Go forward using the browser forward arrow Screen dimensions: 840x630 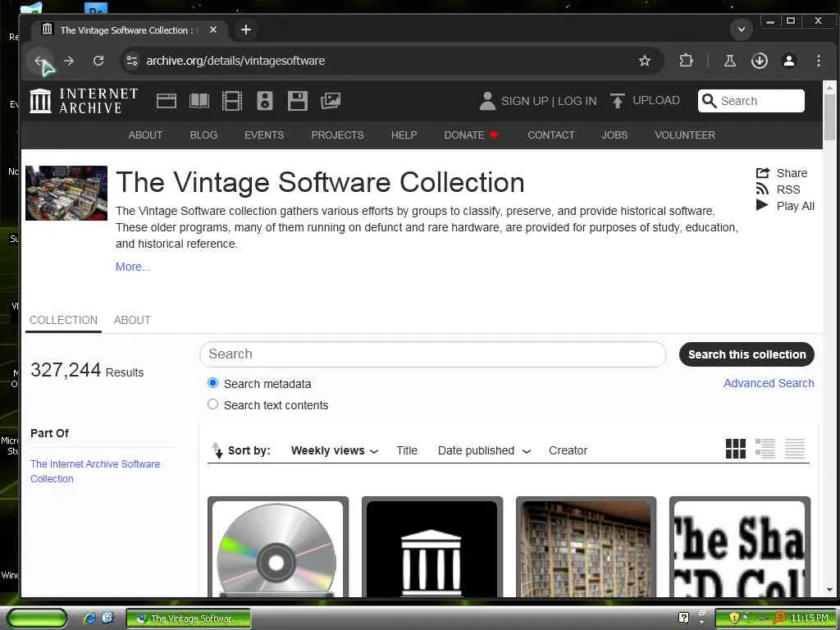(69, 61)
